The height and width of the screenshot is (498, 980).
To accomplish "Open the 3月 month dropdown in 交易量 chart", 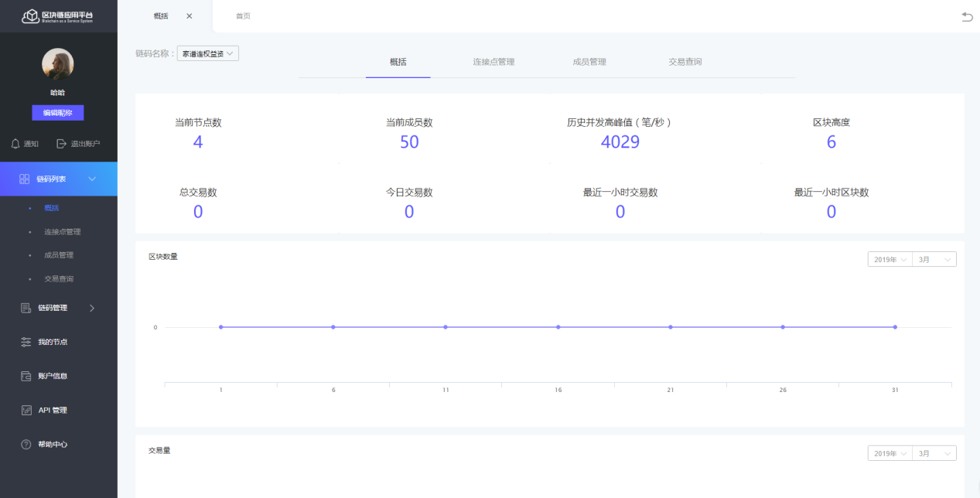I will point(934,453).
